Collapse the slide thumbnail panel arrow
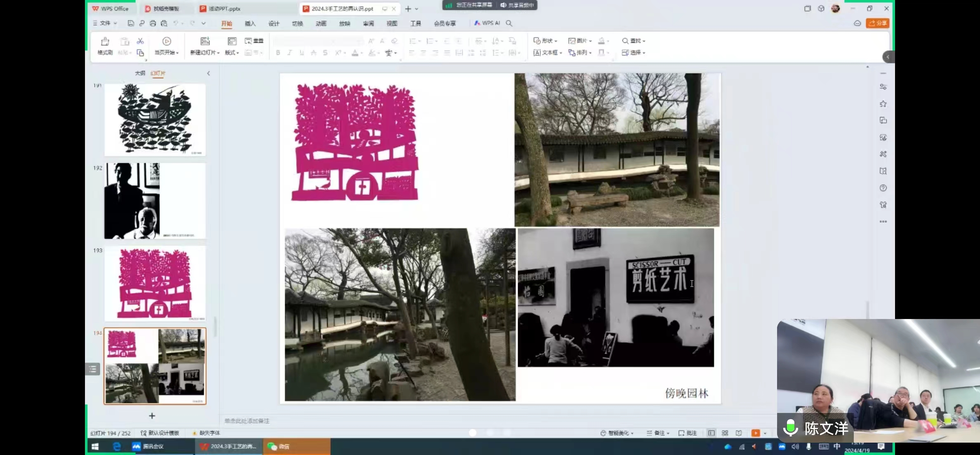980x455 pixels. [x=208, y=73]
